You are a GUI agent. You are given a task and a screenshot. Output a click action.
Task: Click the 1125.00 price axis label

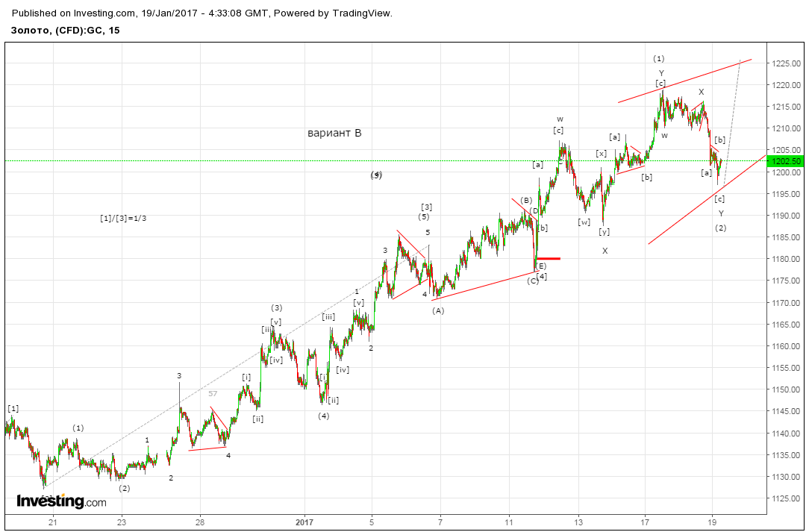[787, 498]
